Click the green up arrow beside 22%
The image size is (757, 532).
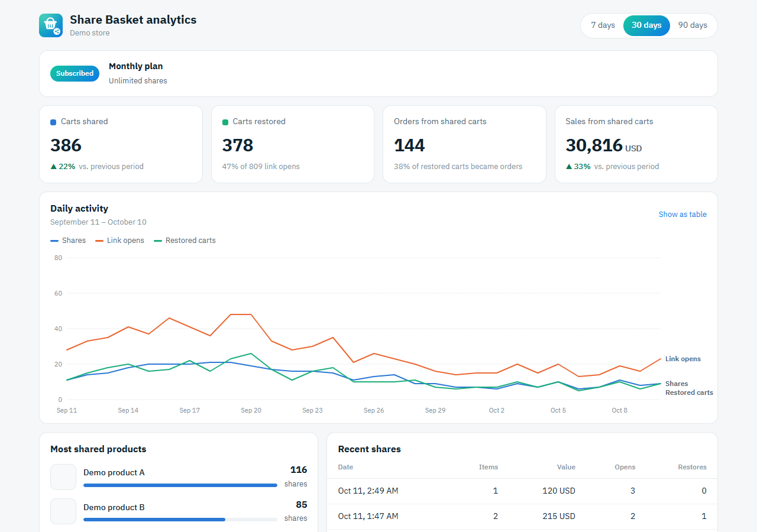pyautogui.click(x=54, y=167)
